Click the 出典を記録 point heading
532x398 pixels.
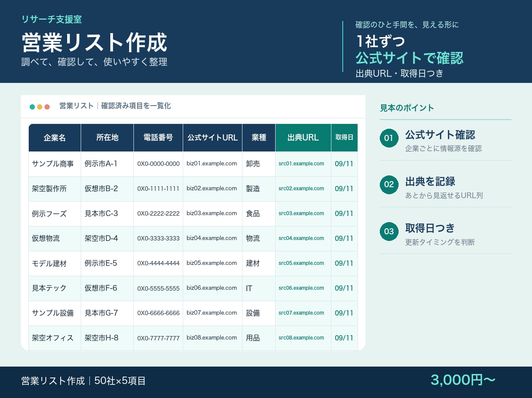(x=430, y=181)
